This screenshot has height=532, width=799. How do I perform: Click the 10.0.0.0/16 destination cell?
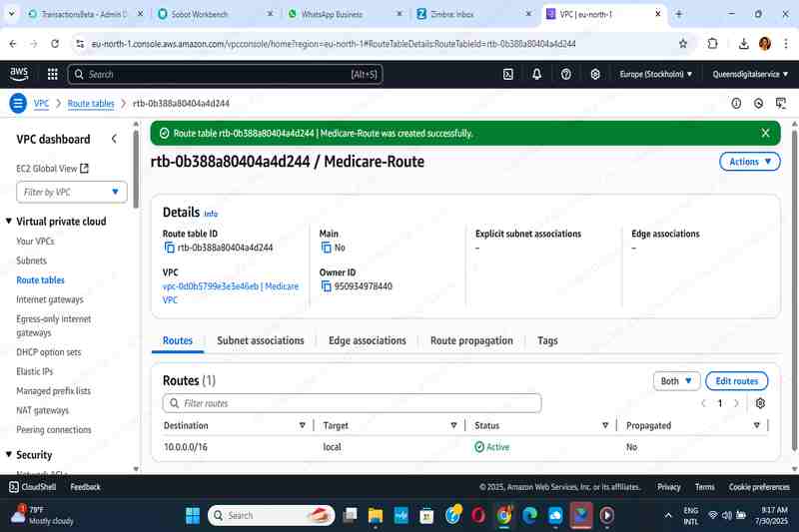(186, 446)
